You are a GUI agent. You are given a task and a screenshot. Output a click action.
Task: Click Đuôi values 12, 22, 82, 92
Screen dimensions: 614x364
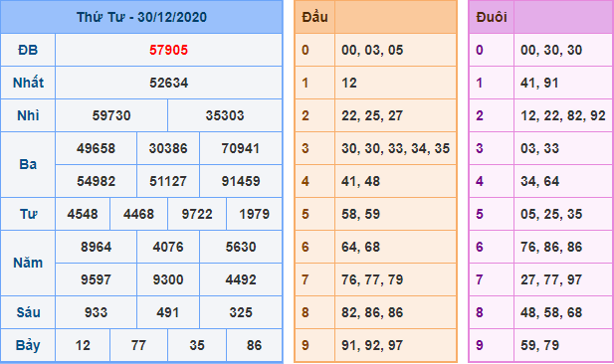coord(563,115)
